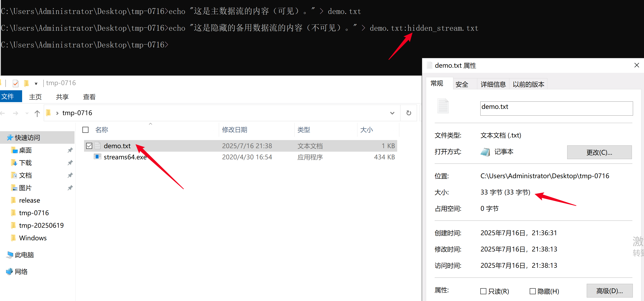The width and height of the screenshot is (644, 301).
Task: Enable the 隐藏(H) hidden checkbox
Action: point(532,291)
